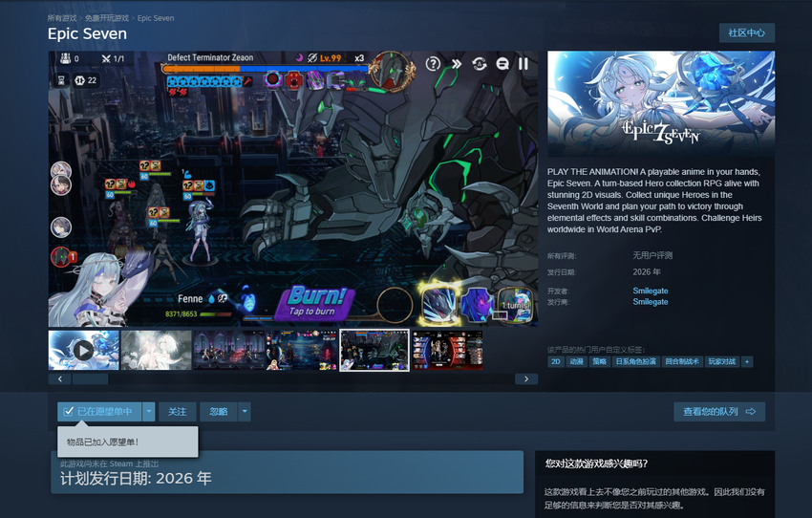Viewport: 812px width, 518px height.
Task: Select the fourth thumbnail with night city battle
Action: click(x=301, y=351)
